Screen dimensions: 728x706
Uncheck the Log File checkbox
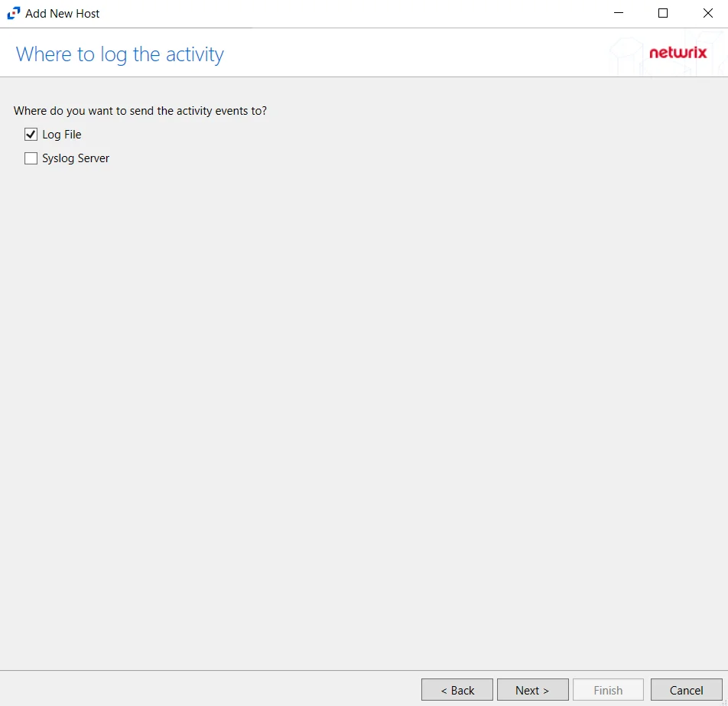click(x=31, y=135)
